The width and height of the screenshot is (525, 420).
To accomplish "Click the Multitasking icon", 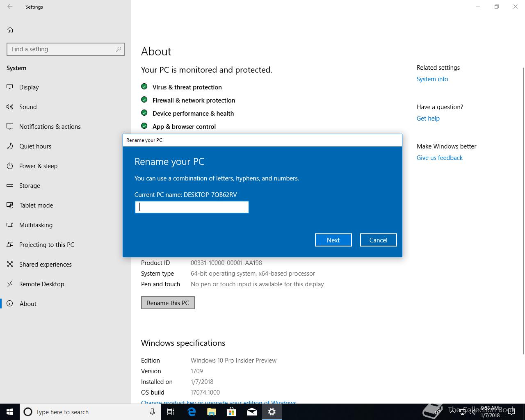I will coord(10,225).
